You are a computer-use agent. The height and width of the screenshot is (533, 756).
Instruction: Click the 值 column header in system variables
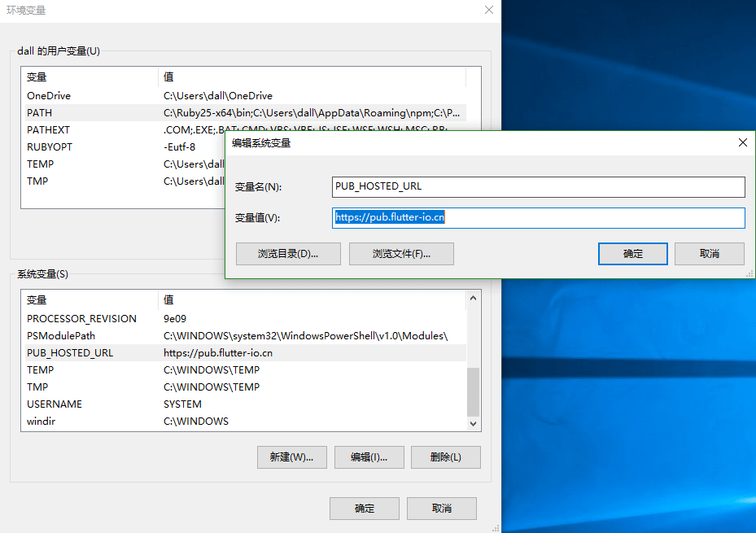[168, 299]
